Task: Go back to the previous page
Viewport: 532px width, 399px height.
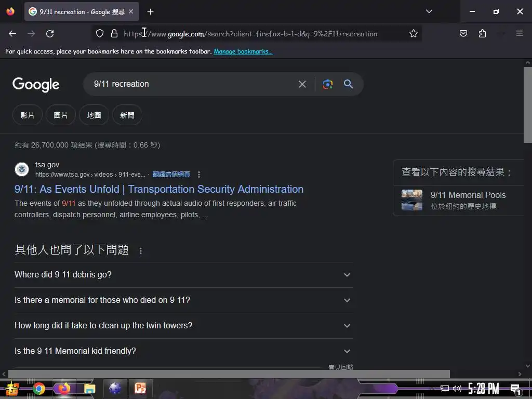Action: [12, 34]
